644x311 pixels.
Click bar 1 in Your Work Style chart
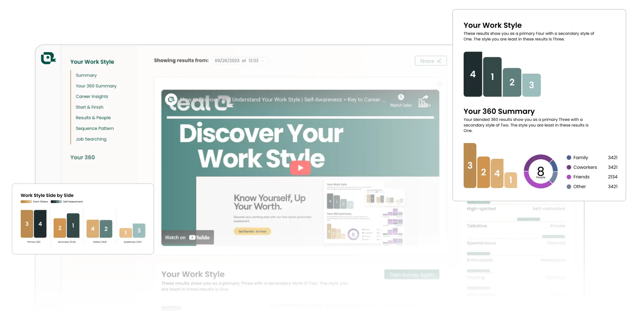pyautogui.click(x=492, y=77)
